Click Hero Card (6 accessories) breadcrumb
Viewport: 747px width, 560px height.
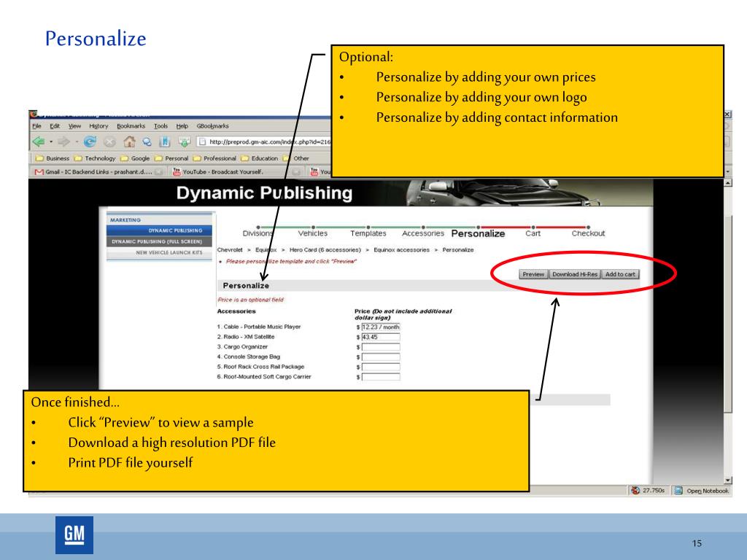(x=325, y=249)
